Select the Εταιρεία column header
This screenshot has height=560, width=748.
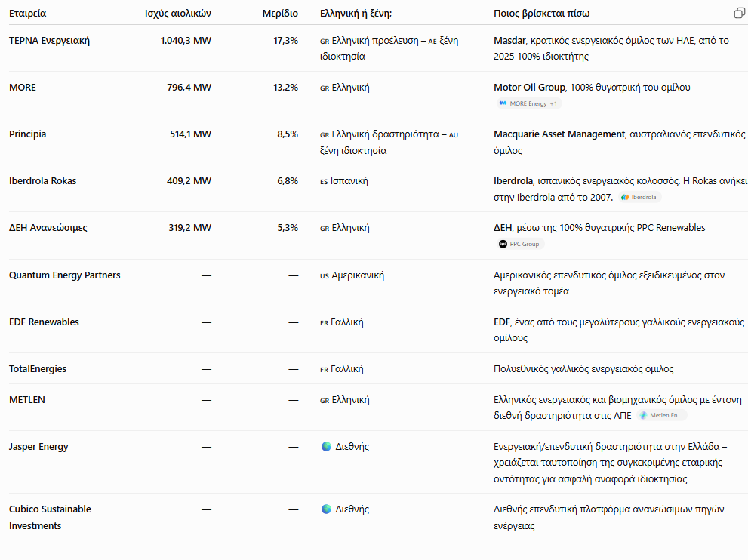click(x=28, y=14)
